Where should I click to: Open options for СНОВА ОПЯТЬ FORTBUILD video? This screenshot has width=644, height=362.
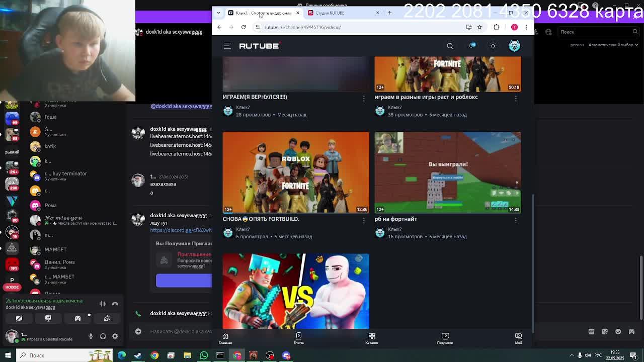point(364,220)
